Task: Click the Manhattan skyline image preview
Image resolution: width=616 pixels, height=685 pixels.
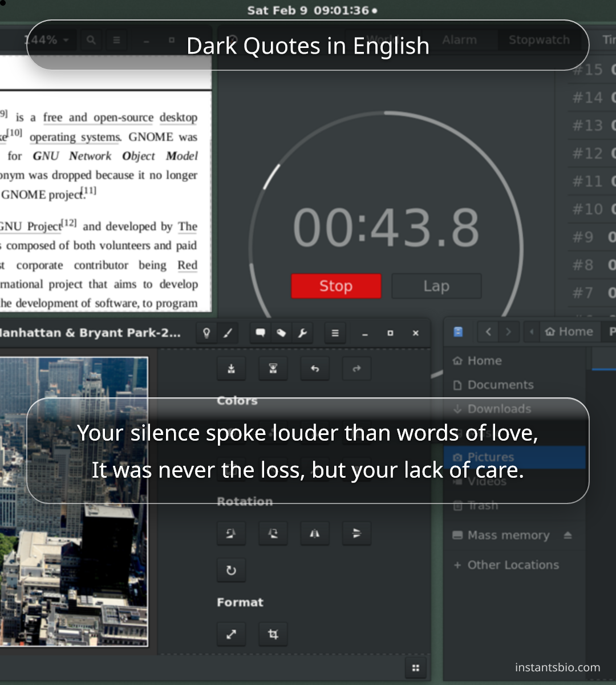Action: click(x=74, y=502)
